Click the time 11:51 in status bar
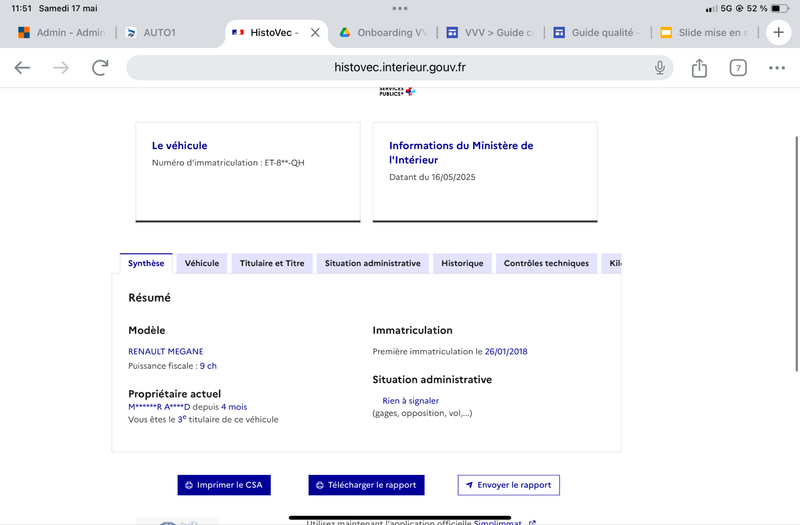Viewport: 800px width, 525px height. [21, 8]
